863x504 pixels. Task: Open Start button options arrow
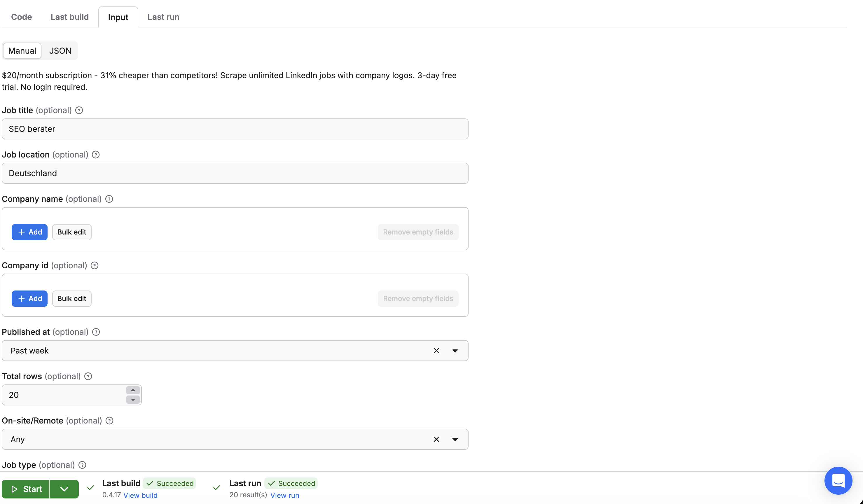[64, 489]
